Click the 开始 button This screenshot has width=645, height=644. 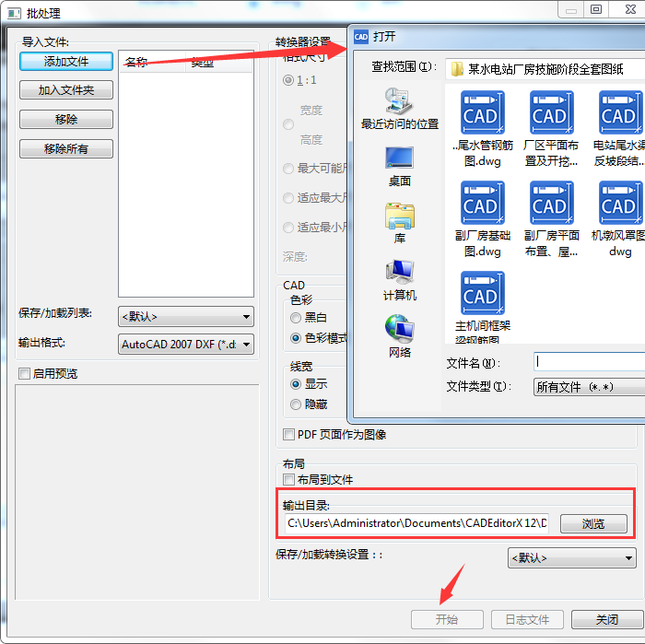pos(447,619)
